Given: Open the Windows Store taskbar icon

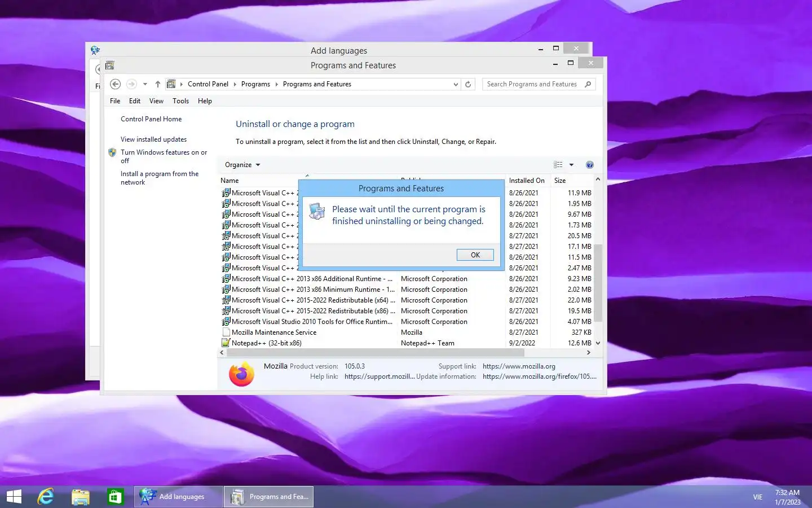Looking at the screenshot, I should [115, 497].
